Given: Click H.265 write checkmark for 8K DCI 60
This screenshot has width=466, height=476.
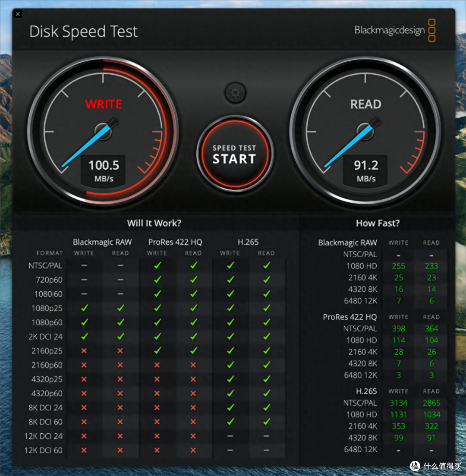Looking at the screenshot, I should pos(230,421).
